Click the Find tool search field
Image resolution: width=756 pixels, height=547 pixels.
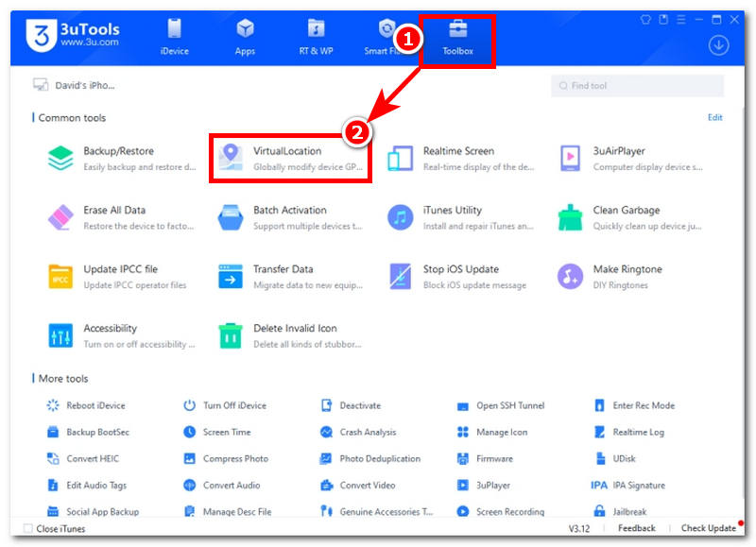[638, 86]
